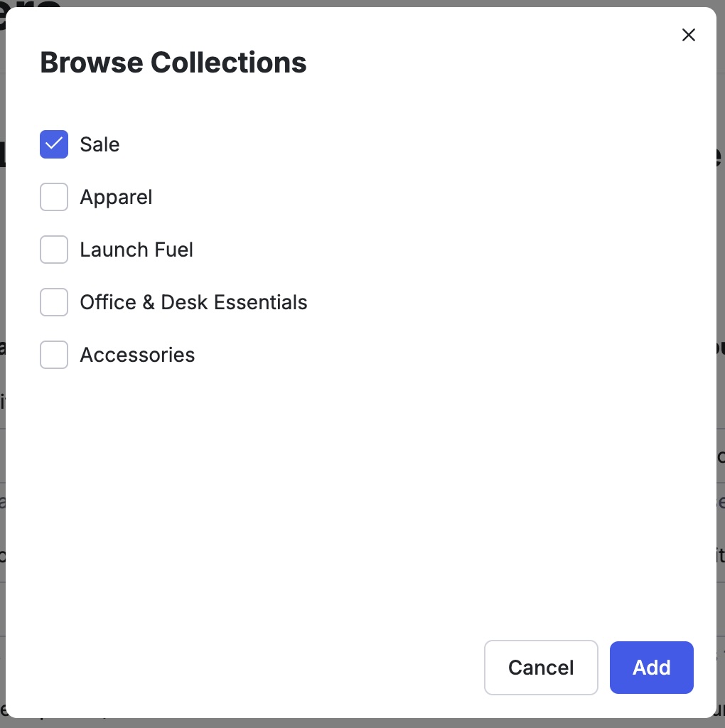
Task: Select the Office & Desk Essentials checkbox
Action: pos(53,302)
